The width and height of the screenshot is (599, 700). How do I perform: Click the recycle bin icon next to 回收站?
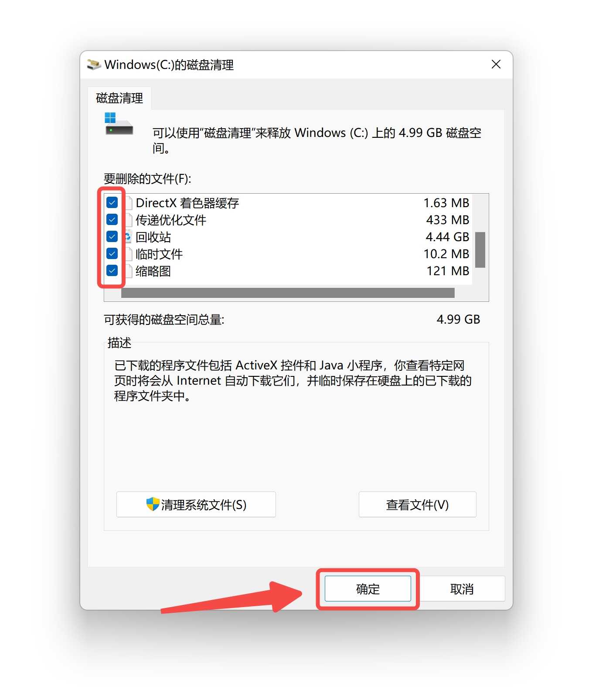coord(128,237)
